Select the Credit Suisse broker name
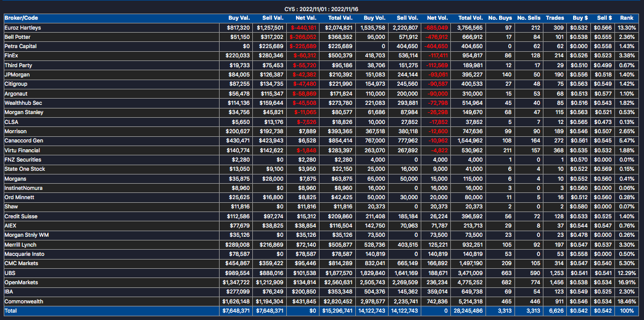Viewport: 644px width, 320px height. pos(22,216)
